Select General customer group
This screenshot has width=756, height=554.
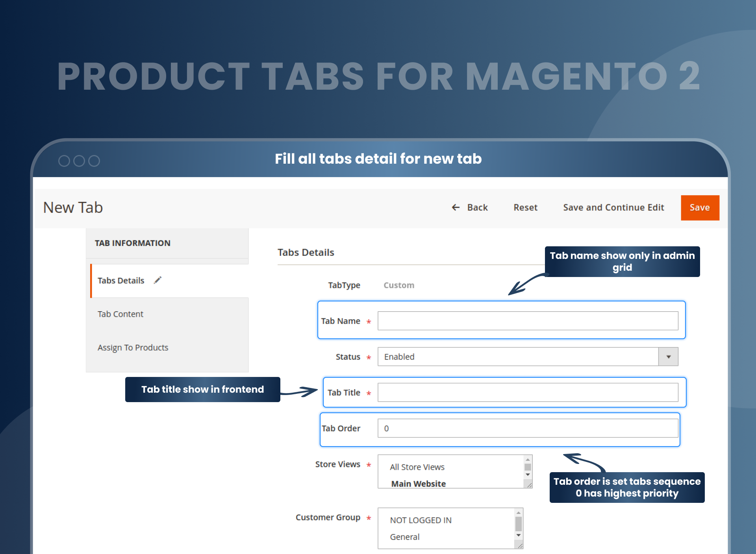404,537
